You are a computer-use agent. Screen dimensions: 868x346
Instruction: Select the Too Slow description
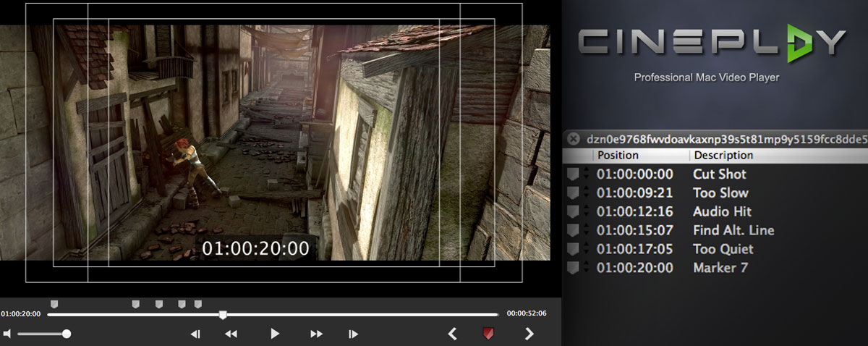[720, 193]
